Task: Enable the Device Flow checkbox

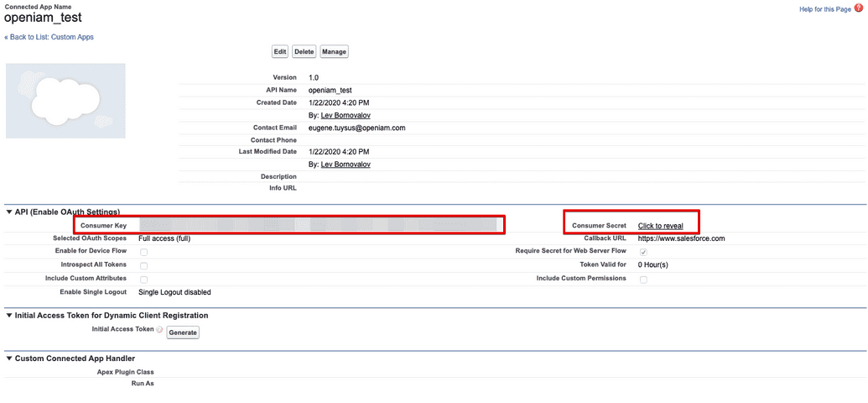Action: point(143,252)
